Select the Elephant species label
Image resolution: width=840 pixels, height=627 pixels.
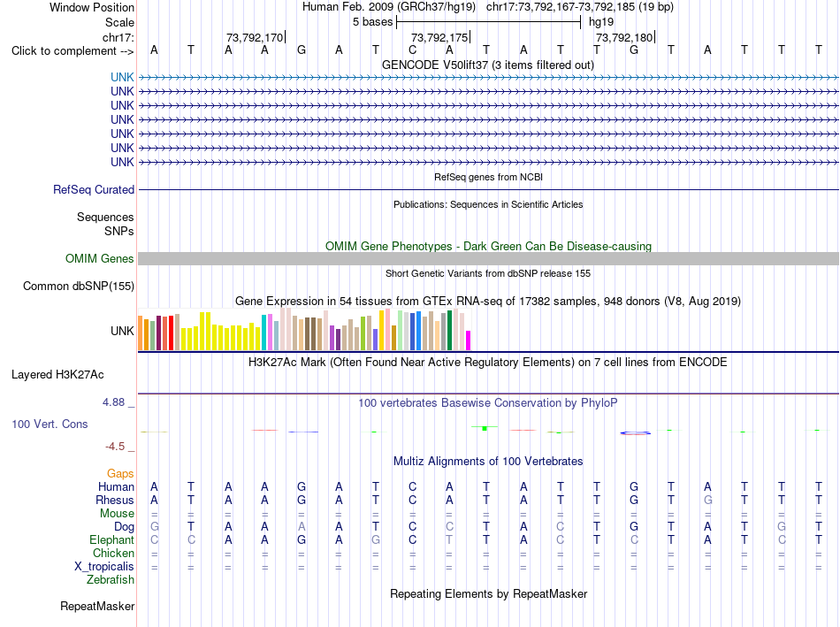(112, 539)
